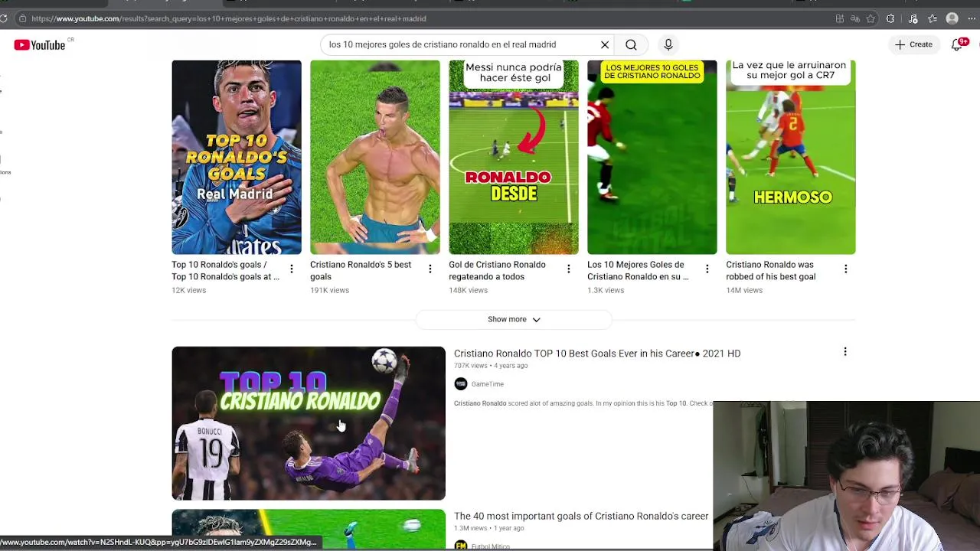This screenshot has width=980, height=551.
Task: Clear the search query with the X
Action: click(605, 44)
